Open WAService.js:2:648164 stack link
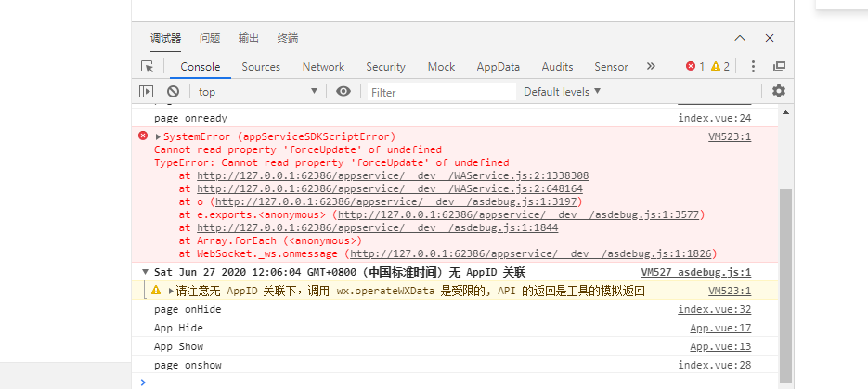Screen dimensions: 868x389 tap(390, 188)
